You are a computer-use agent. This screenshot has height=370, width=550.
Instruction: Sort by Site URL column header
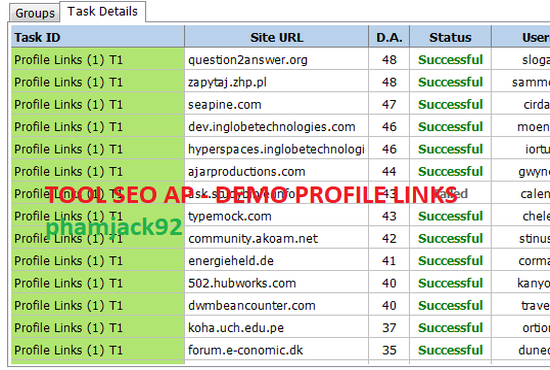276,37
